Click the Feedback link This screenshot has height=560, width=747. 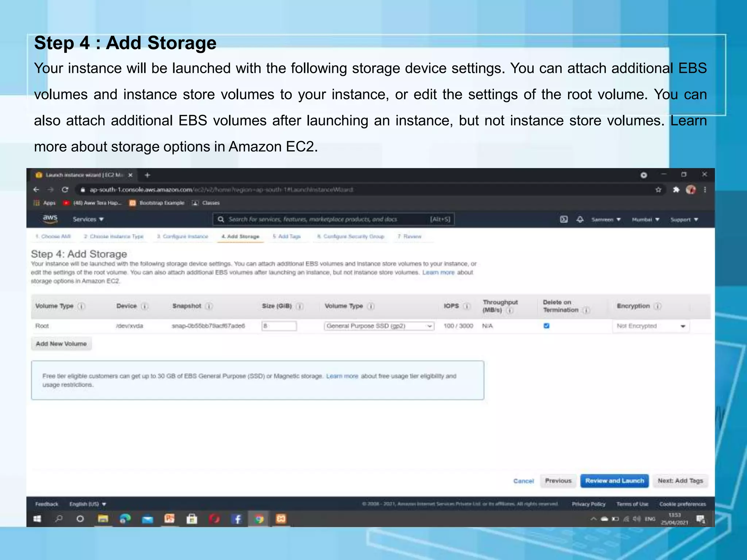[47, 504]
